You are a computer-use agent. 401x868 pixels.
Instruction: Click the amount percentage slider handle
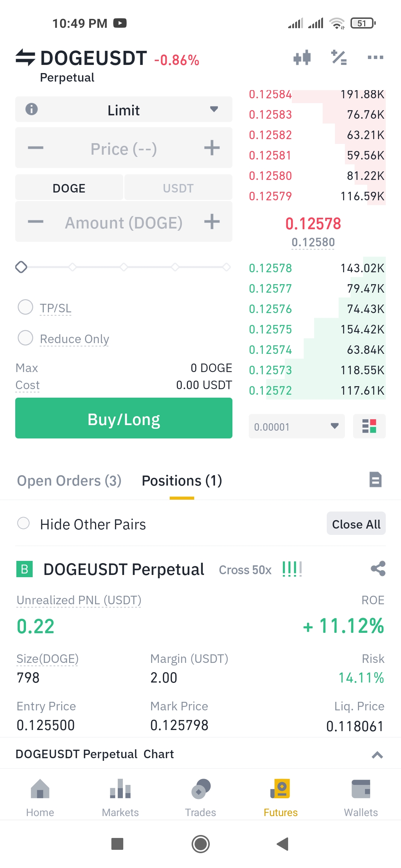(x=21, y=267)
